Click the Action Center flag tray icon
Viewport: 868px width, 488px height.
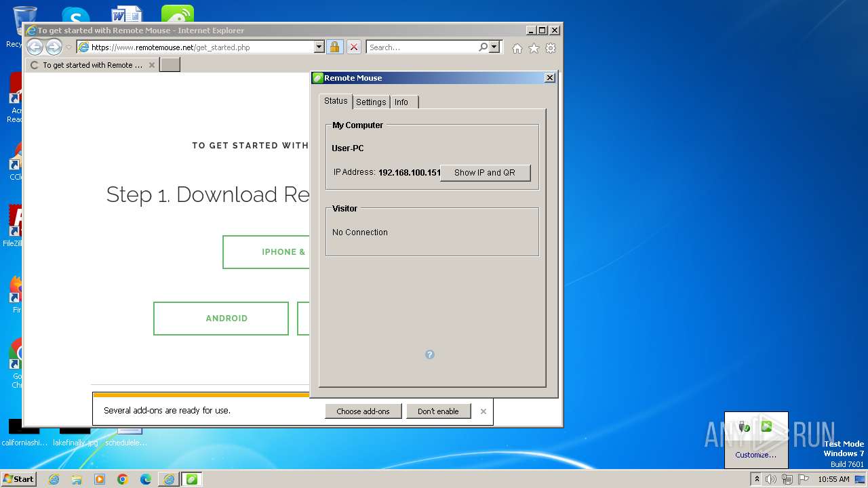point(804,479)
